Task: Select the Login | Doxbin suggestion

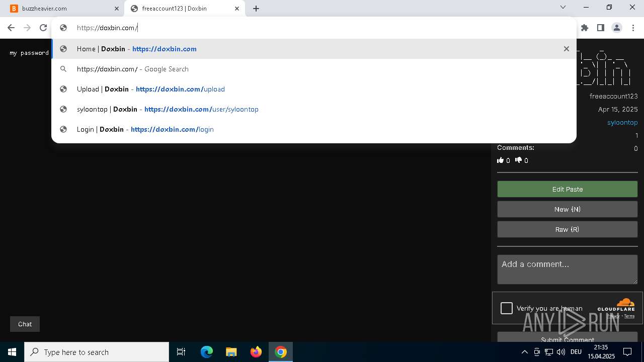Action: (x=314, y=129)
